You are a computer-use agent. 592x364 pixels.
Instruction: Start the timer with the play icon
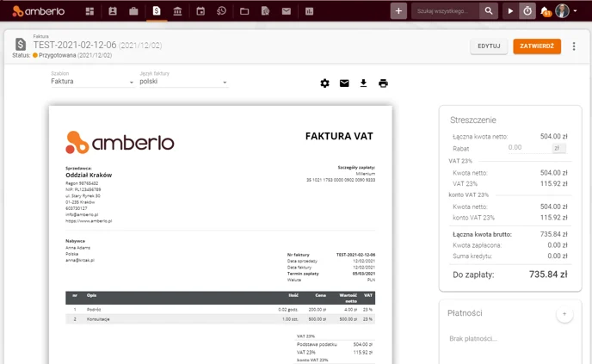click(x=510, y=11)
